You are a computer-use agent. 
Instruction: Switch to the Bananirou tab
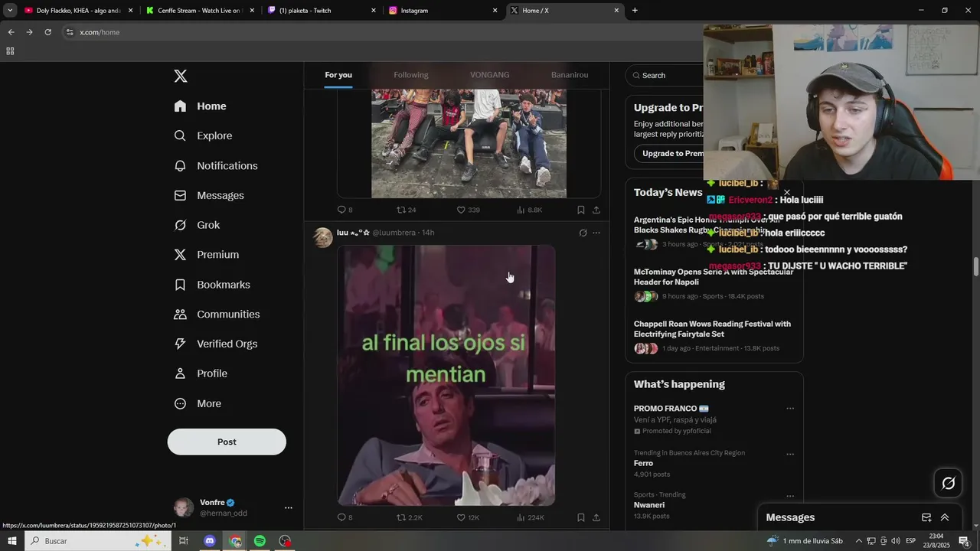tap(570, 75)
